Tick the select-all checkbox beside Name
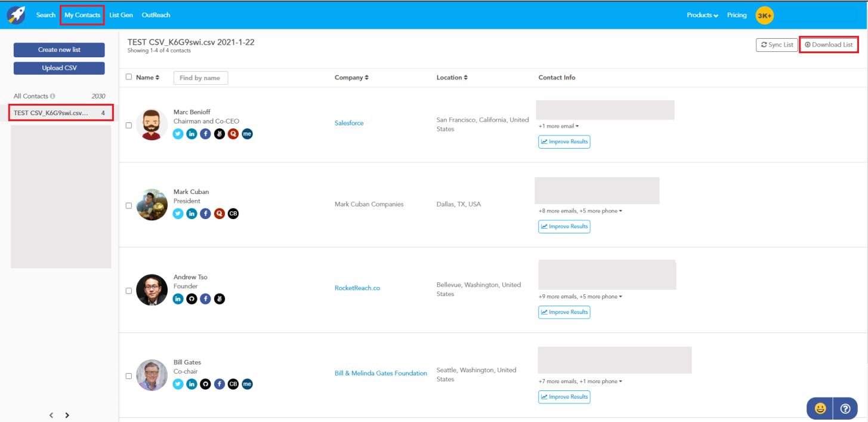Screen dimensions: 868x422 [129, 77]
